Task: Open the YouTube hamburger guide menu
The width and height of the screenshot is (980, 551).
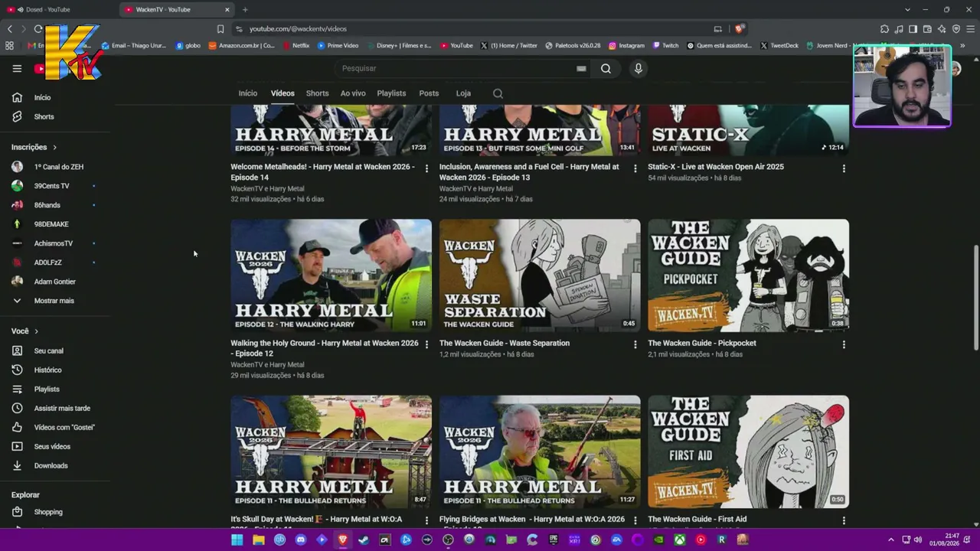Action: [x=17, y=68]
